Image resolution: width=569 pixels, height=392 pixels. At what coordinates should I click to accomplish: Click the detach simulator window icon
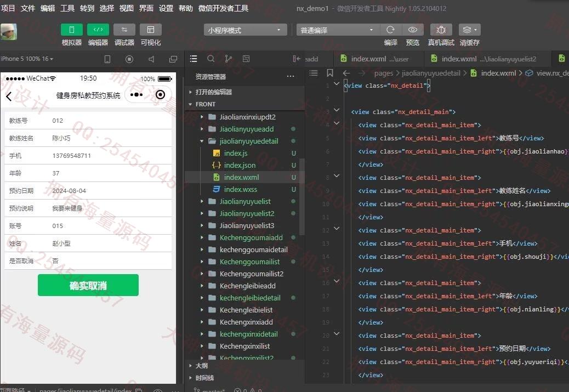pos(173,59)
